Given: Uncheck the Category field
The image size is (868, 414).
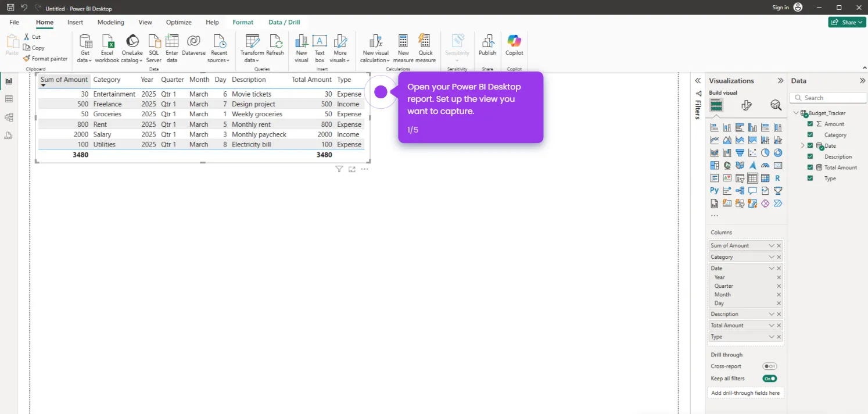Looking at the screenshot, I should tap(810, 135).
